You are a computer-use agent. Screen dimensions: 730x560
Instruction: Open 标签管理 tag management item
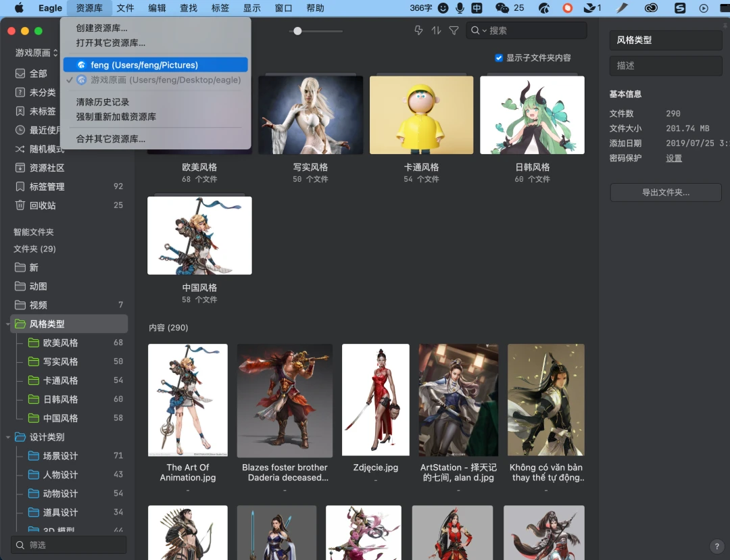point(69,186)
